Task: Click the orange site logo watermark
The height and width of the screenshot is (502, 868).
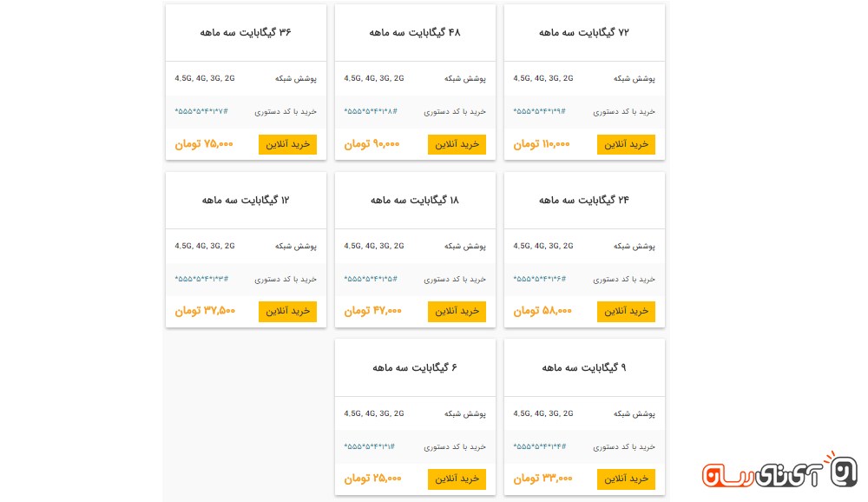Action: (779, 472)
